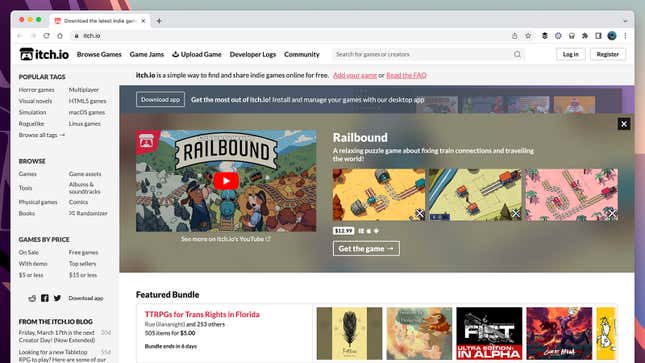Close the itch.io browser tab
Screen dimensions: 645x363
(143, 21)
